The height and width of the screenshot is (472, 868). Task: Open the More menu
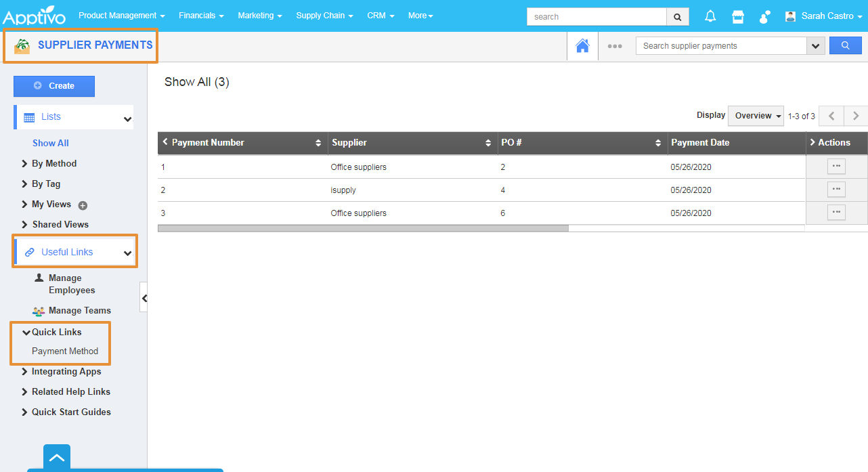coord(420,16)
